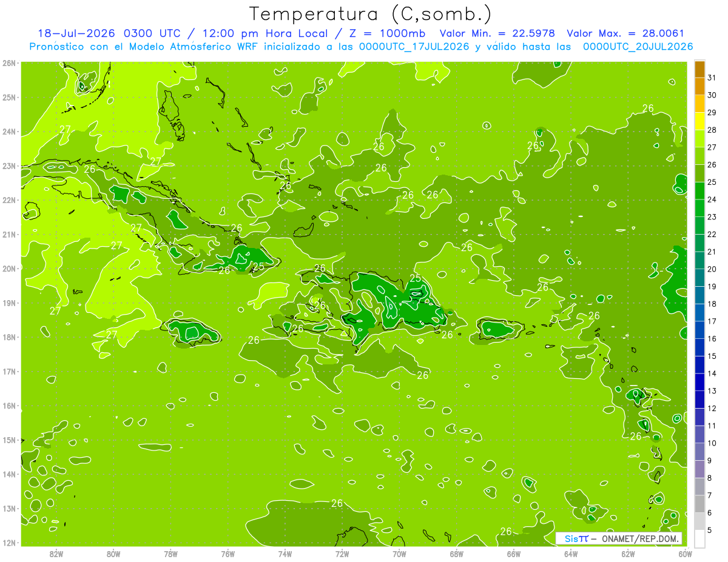
Task: Click the '17N' latitude label
Action: [x=9, y=372]
